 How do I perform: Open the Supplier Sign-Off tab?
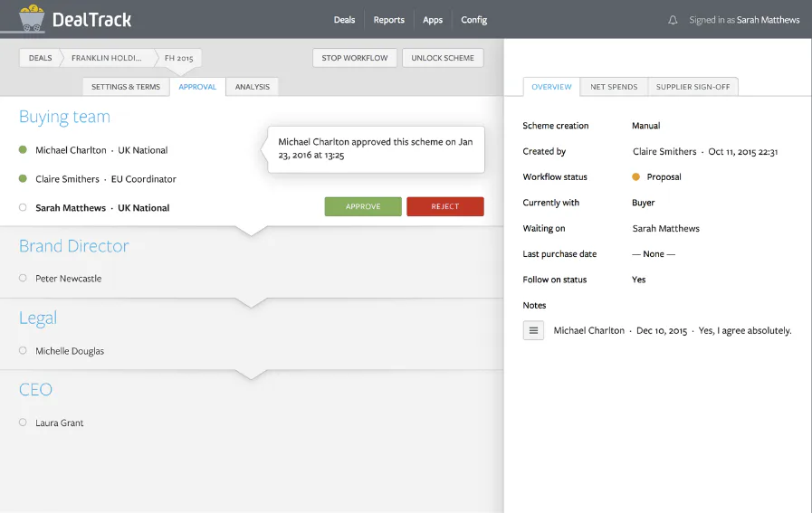click(x=693, y=87)
